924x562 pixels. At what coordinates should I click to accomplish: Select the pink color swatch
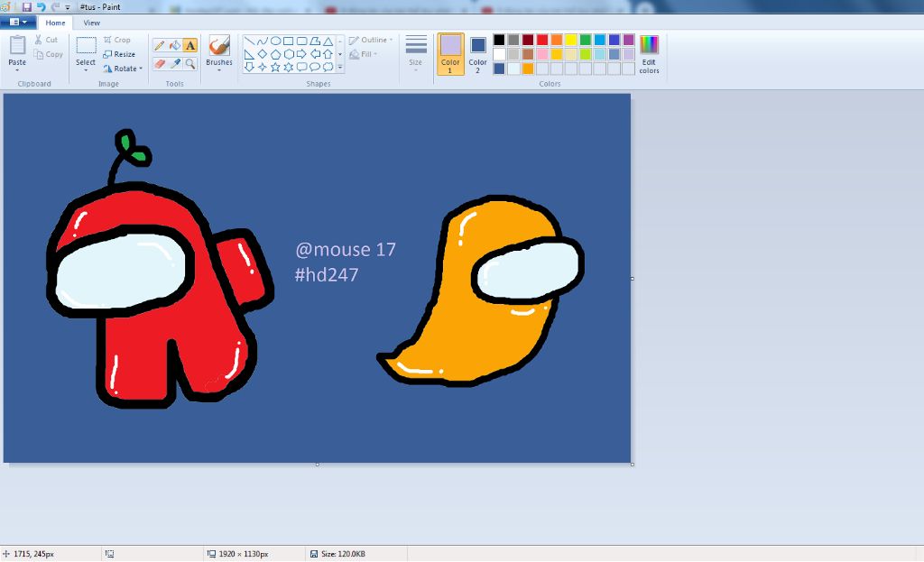[x=542, y=54]
